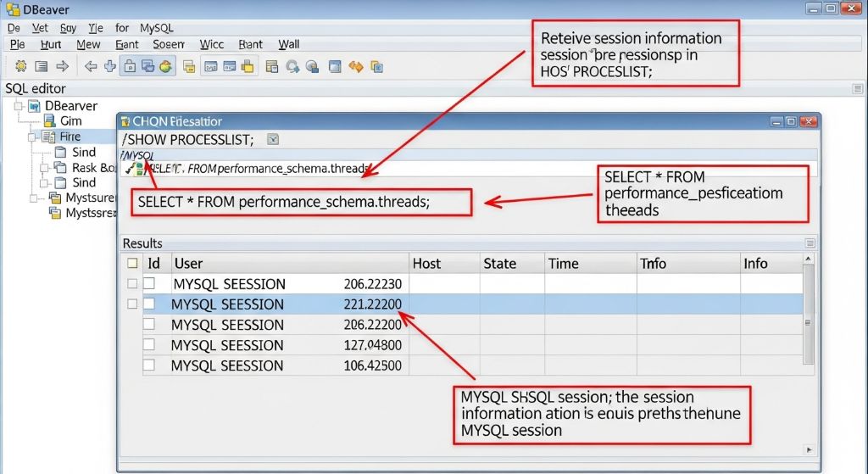Click the orange diamonds toolbar icon

click(x=356, y=67)
